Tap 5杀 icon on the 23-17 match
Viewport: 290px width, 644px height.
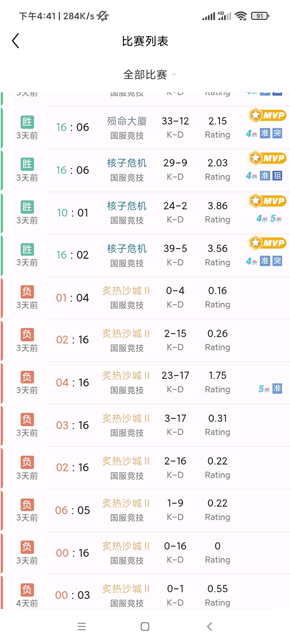coord(264,389)
